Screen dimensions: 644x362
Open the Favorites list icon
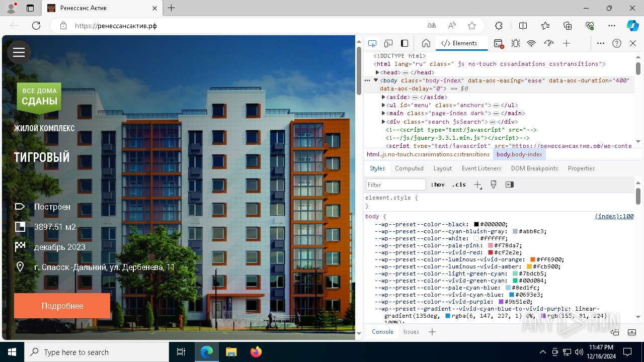click(545, 26)
